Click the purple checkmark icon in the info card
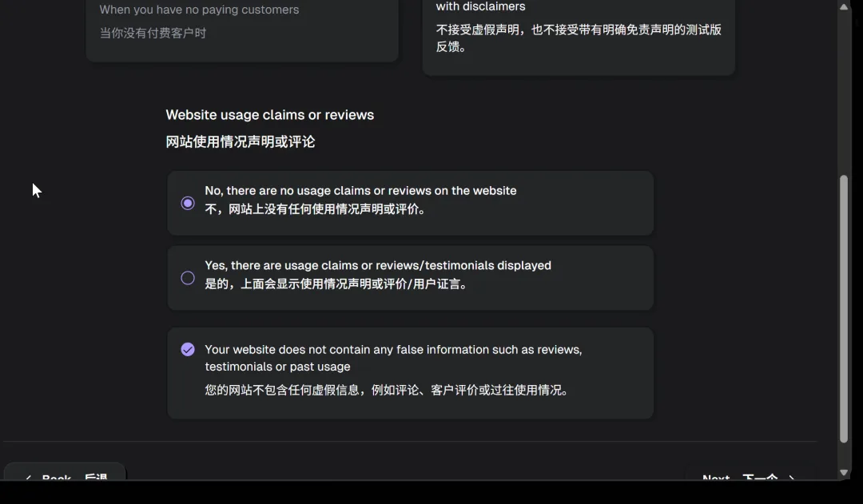 tap(188, 349)
